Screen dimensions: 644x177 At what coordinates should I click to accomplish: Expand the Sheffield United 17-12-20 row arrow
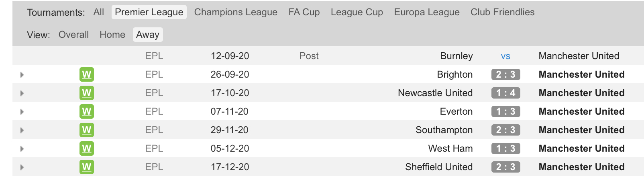[22, 167]
